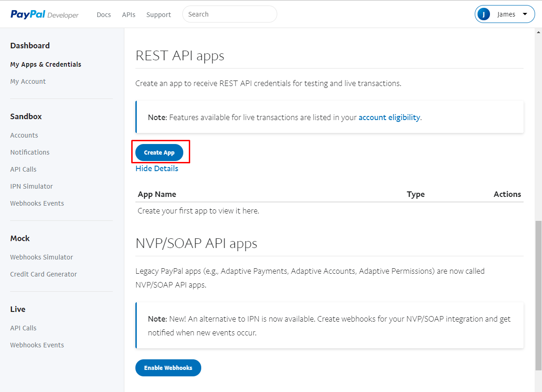Open the Credit Card Generator
The image size is (542, 392).
point(43,274)
